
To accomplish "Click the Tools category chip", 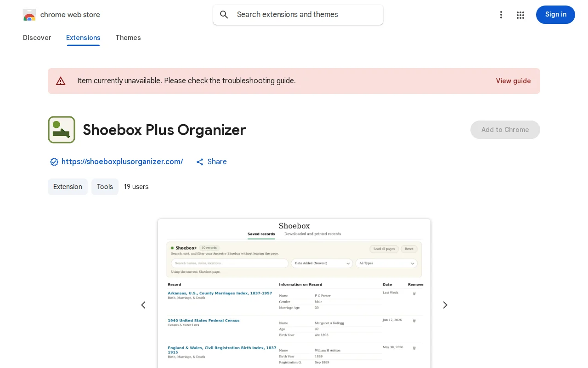I will point(105,187).
